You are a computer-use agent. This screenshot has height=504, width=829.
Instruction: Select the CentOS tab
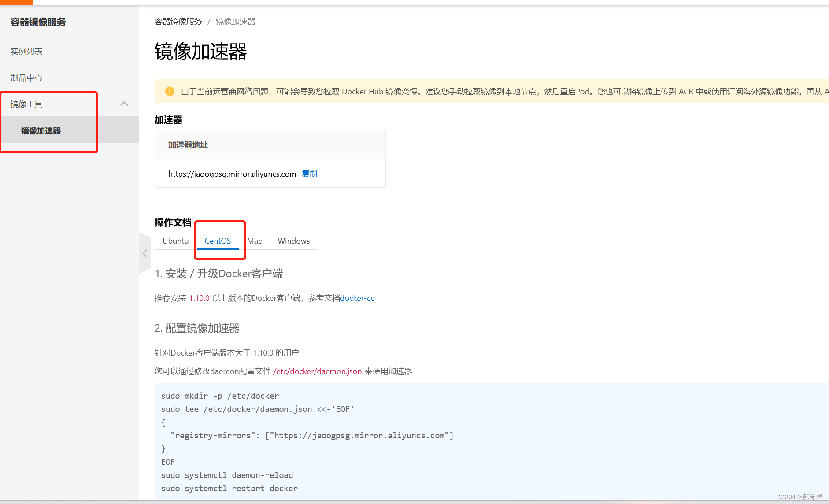coord(217,241)
